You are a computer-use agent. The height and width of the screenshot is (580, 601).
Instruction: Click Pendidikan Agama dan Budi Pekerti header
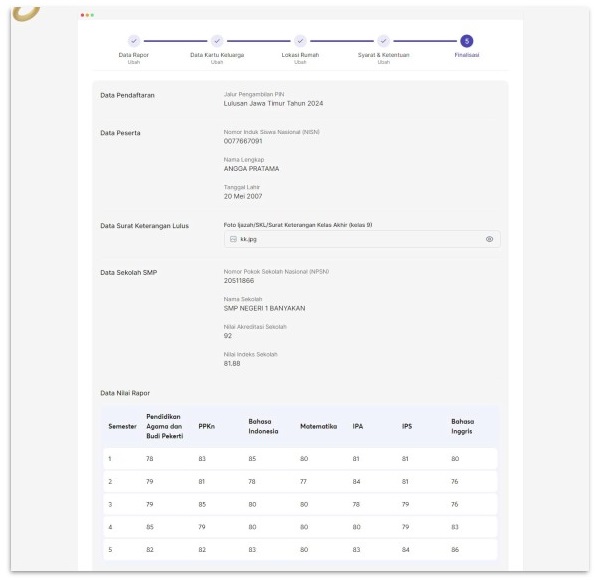click(x=165, y=426)
